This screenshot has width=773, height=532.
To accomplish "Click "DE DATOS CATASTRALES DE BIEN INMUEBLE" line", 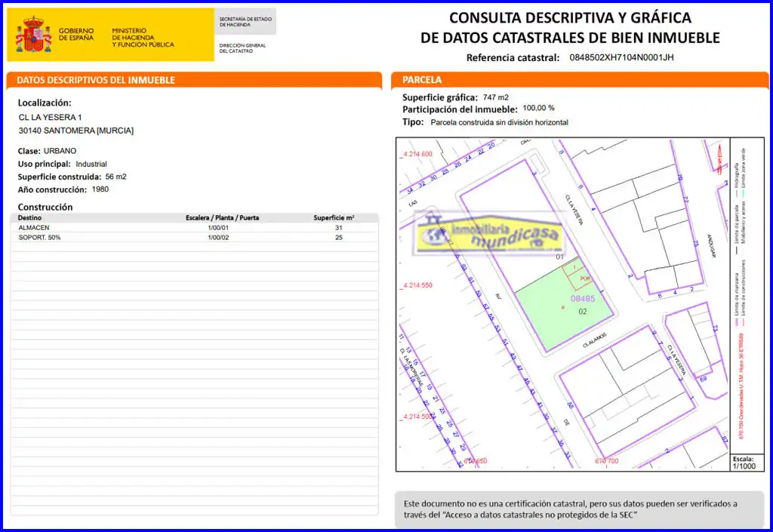I will [x=570, y=38].
